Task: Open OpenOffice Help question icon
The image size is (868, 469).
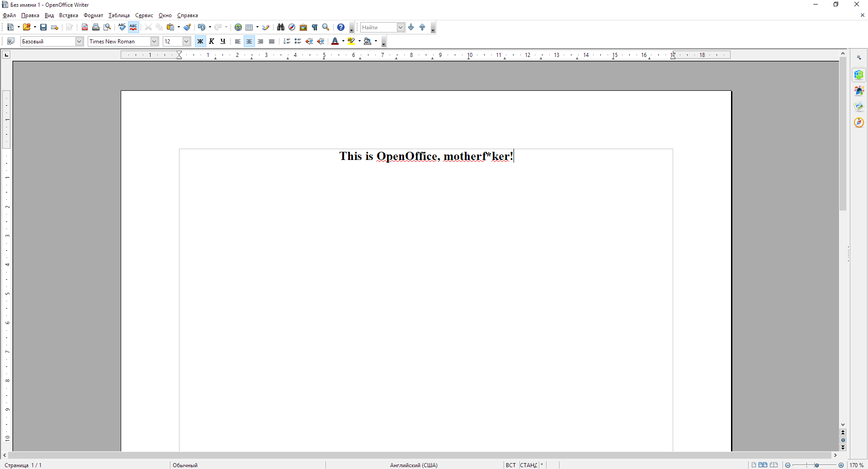Action: point(341,27)
